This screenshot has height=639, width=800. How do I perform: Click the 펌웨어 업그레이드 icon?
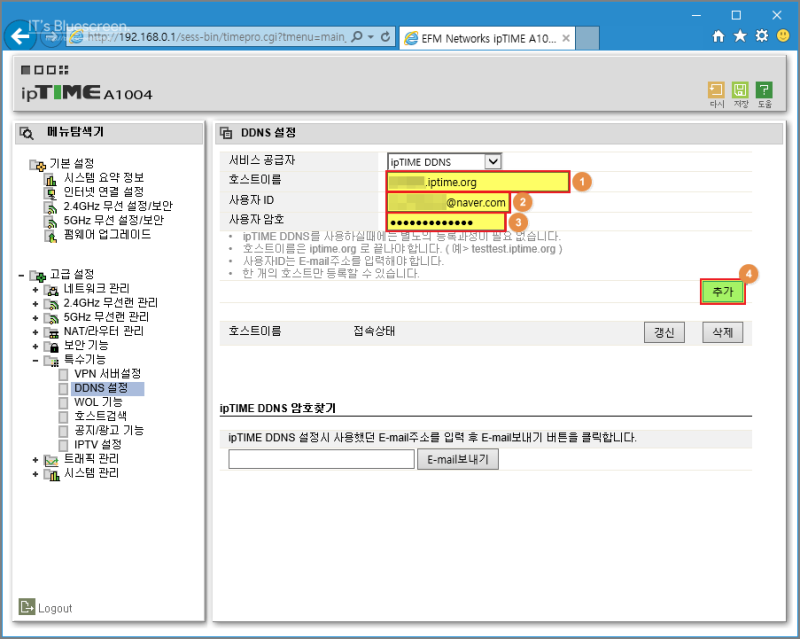(51, 236)
